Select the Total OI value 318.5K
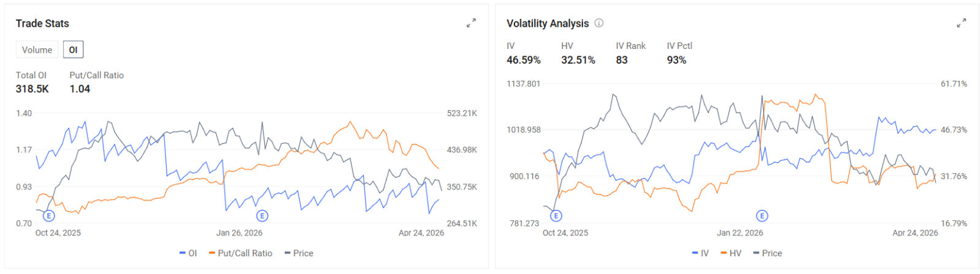 pos(32,89)
